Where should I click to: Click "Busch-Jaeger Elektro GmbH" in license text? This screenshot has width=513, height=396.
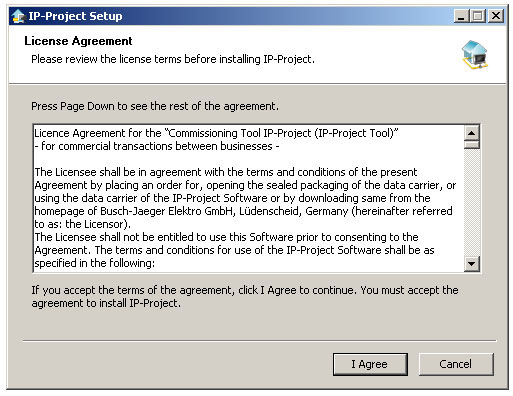[167, 211]
